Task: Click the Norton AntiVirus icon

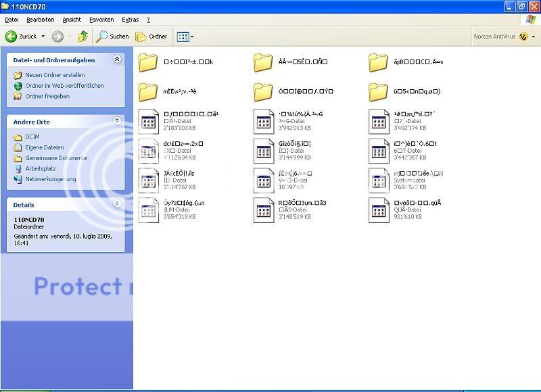Action: coord(523,36)
